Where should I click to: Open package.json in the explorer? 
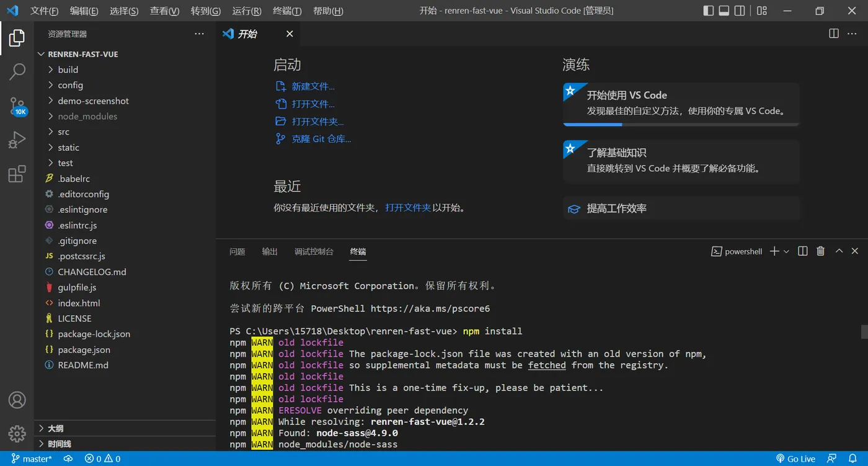pos(125,349)
